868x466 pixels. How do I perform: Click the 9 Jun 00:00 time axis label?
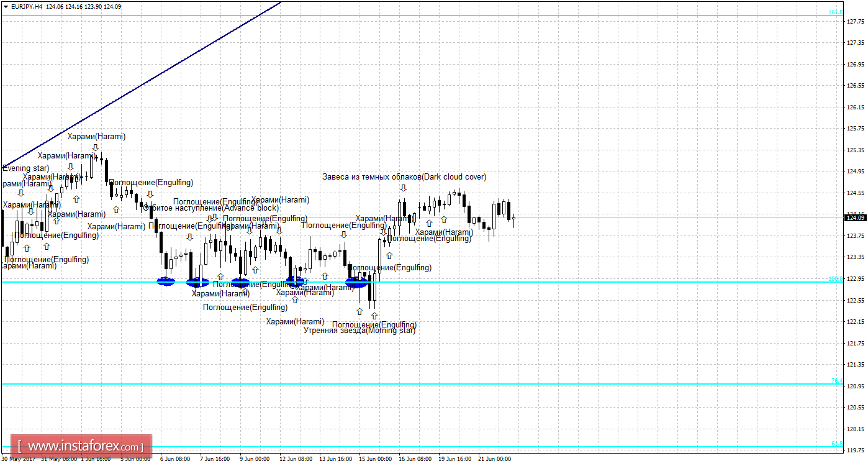click(255, 459)
